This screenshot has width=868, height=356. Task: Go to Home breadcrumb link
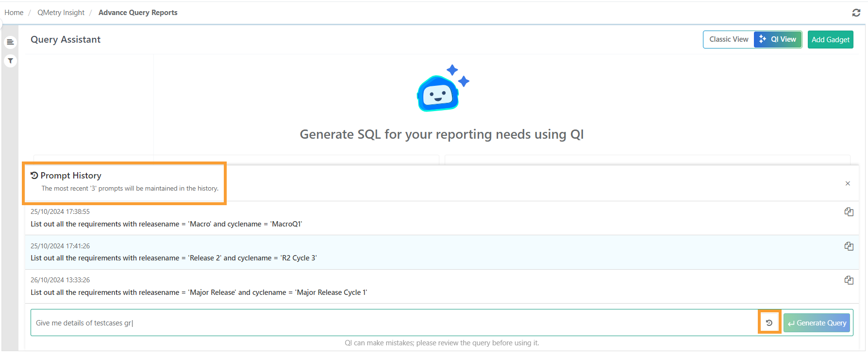coord(14,13)
